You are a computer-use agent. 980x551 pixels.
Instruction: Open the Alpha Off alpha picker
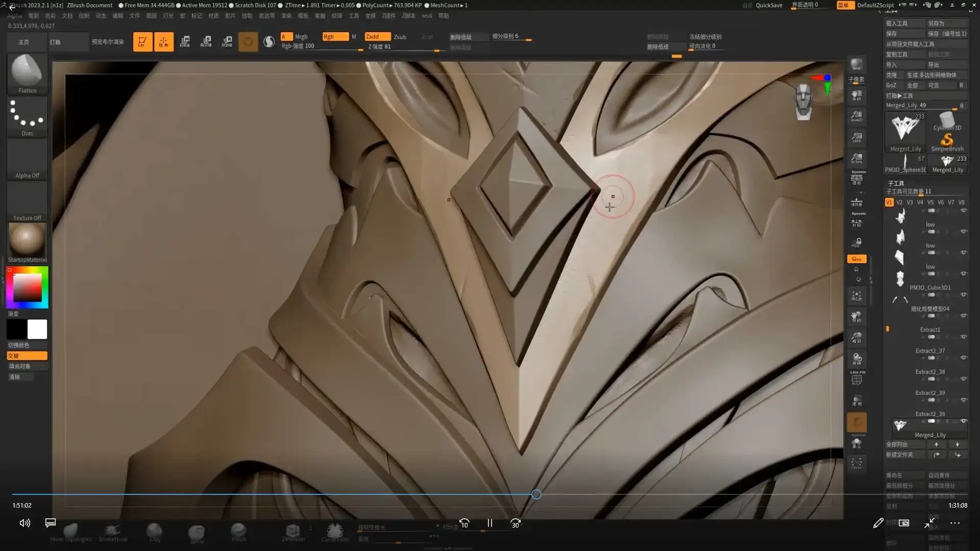(x=27, y=158)
